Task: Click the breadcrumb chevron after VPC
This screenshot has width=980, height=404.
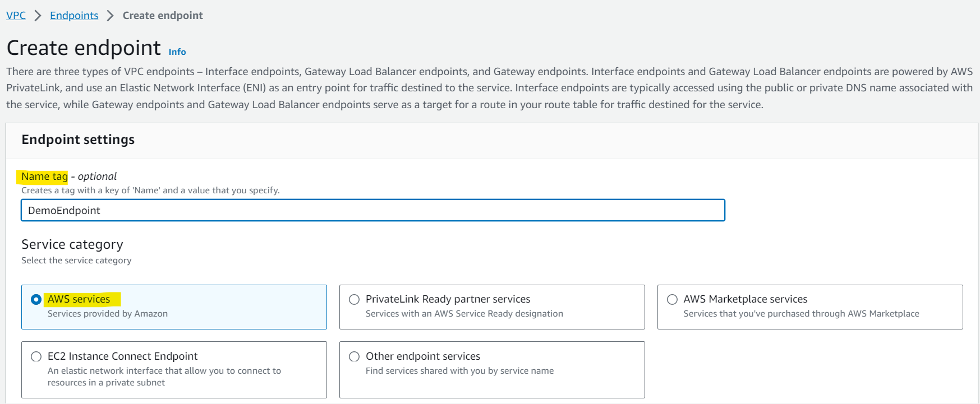Action: (x=38, y=16)
